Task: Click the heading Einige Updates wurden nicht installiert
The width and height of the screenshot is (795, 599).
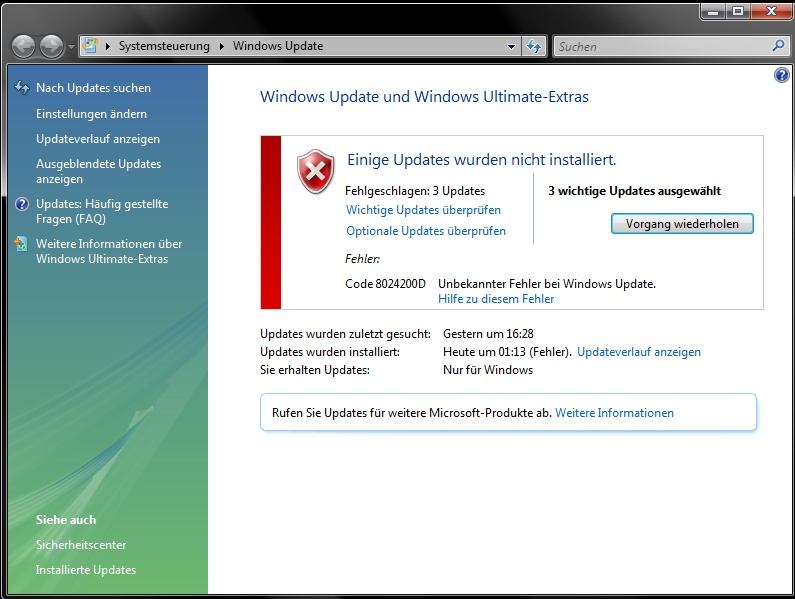Action: pyautogui.click(x=482, y=160)
